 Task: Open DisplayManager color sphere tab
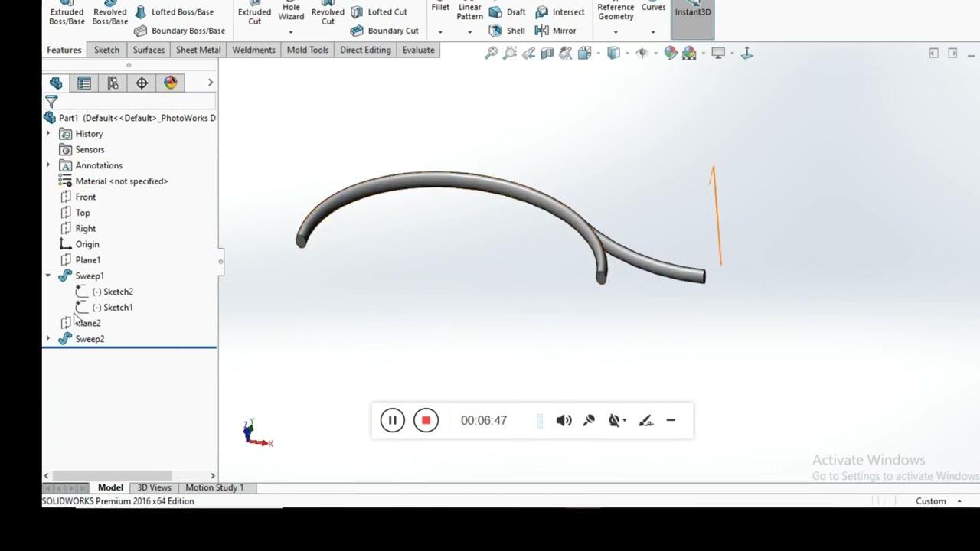click(170, 83)
